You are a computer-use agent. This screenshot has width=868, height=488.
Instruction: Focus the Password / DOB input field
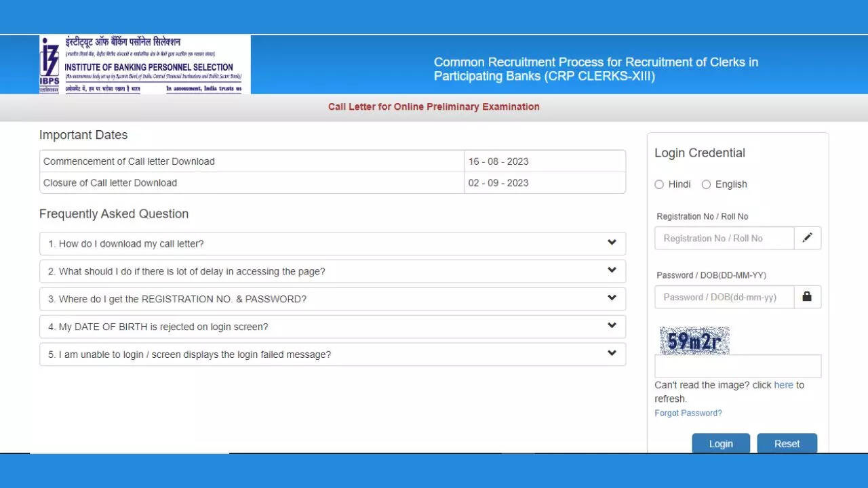coord(724,298)
